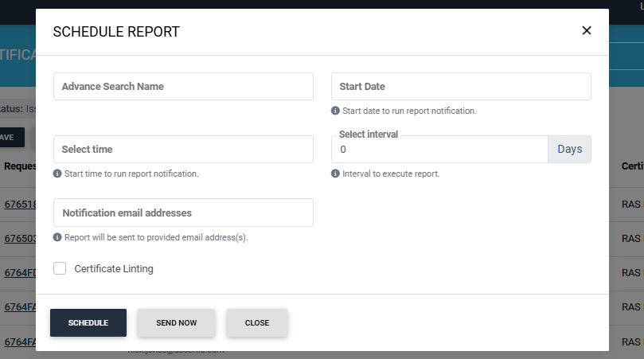Click the Schedule Report dialog title
Viewport: 644px width, 359px height.
[x=116, y=32]
